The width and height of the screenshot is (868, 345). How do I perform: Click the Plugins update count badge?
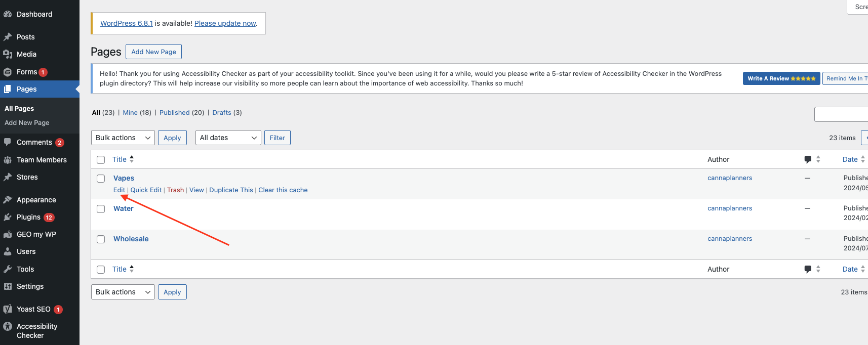[49, 218]
